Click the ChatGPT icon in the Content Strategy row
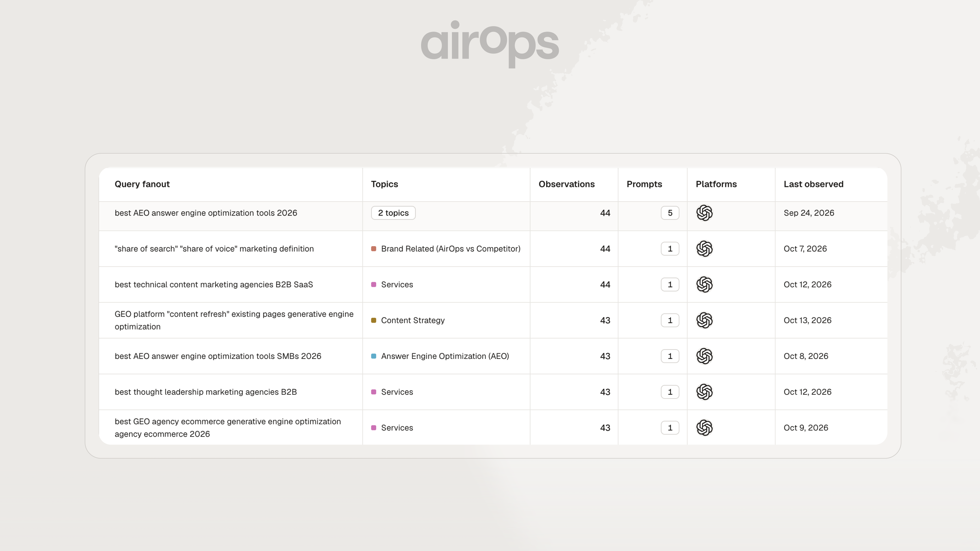 click(x=704, y=320)
